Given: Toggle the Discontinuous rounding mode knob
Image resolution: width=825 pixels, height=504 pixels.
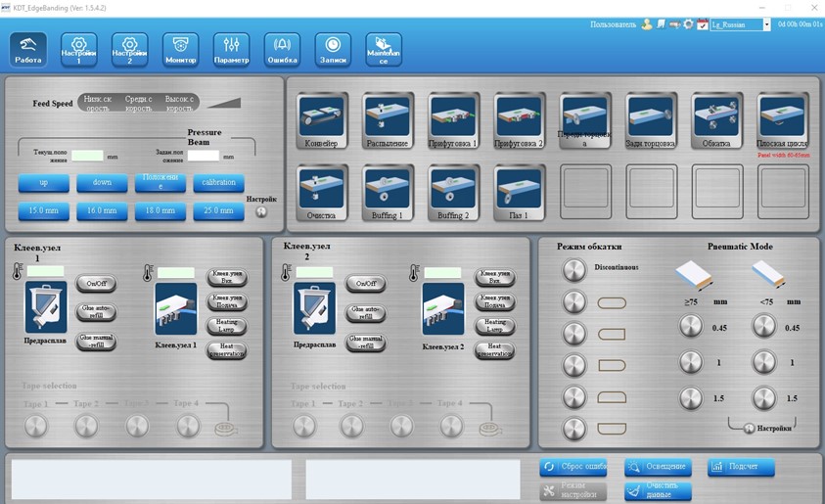Looking at the screenshot, I should click(574, 270).
